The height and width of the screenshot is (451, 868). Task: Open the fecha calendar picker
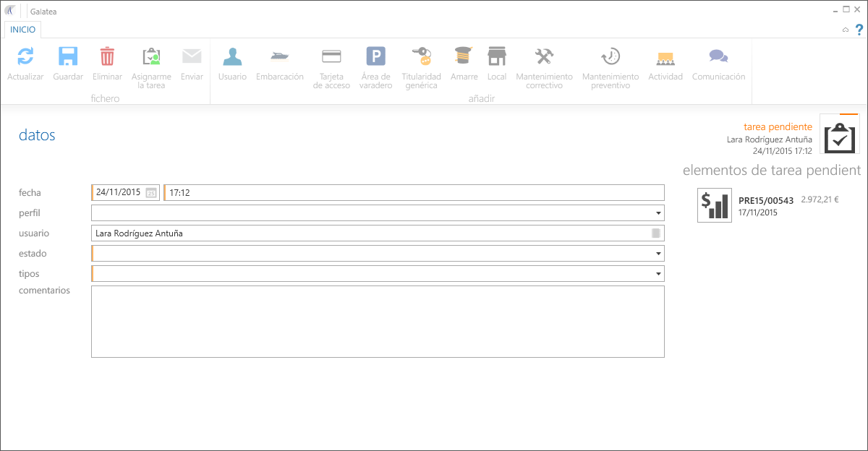click(x=151, y=193)
